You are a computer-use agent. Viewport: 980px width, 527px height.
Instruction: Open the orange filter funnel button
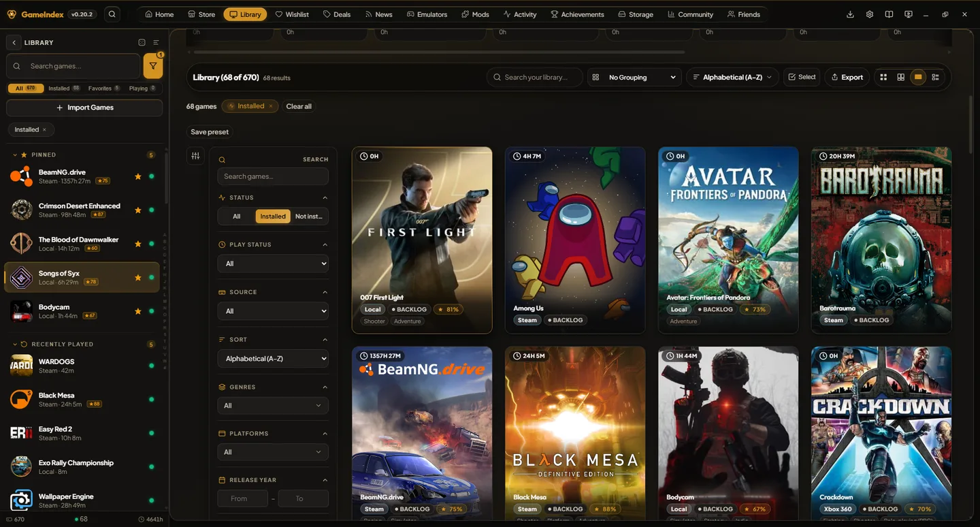click(153, 66)
